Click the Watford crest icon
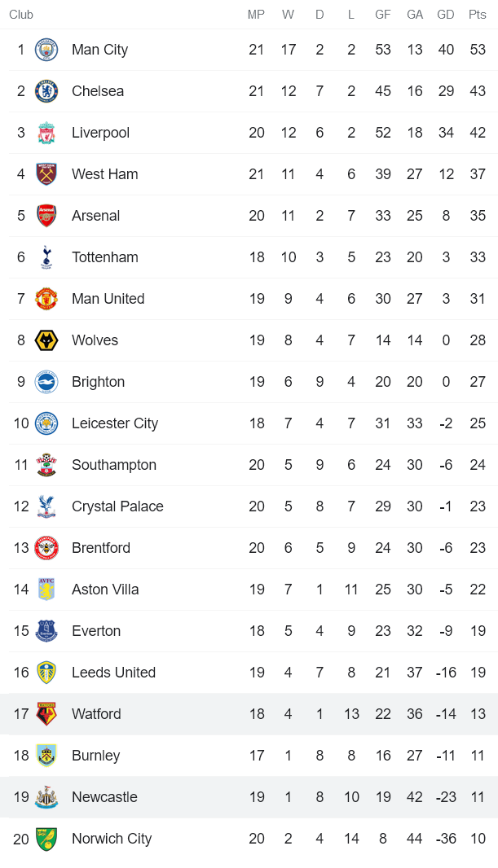The image size is (498, 868). coord(46,714)
